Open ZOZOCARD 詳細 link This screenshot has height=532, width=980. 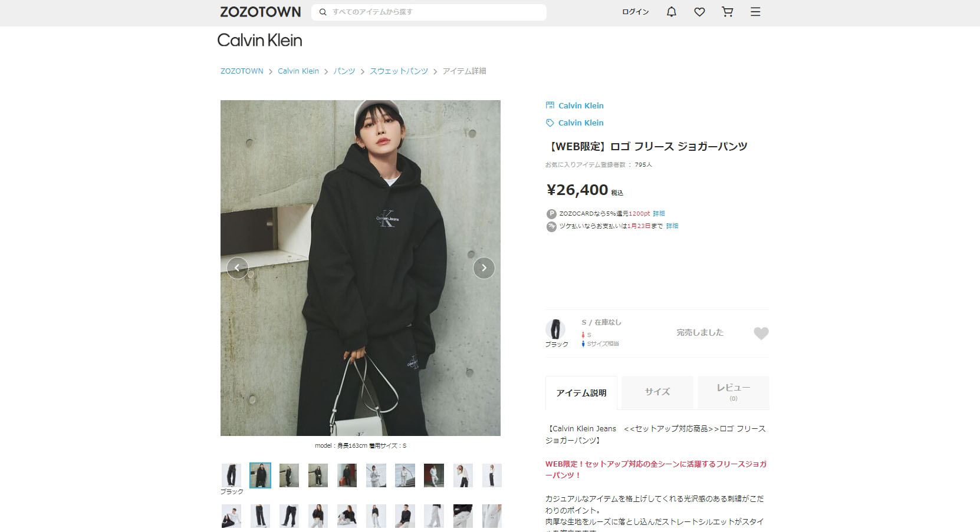[659, 213]
